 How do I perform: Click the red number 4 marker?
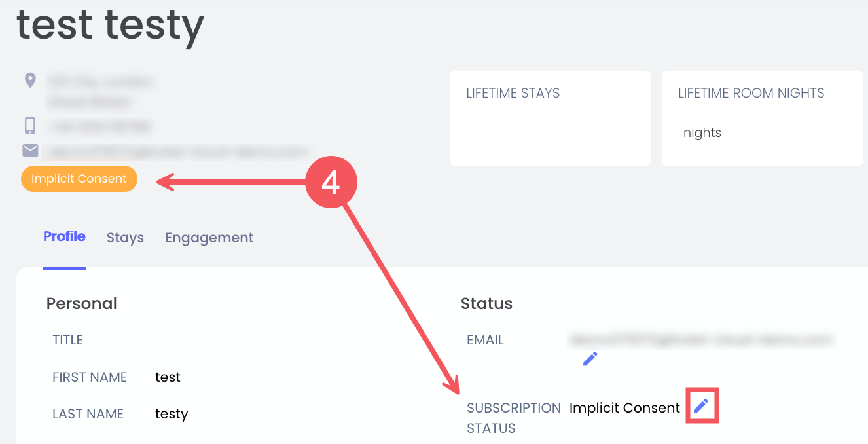[331, 183]
